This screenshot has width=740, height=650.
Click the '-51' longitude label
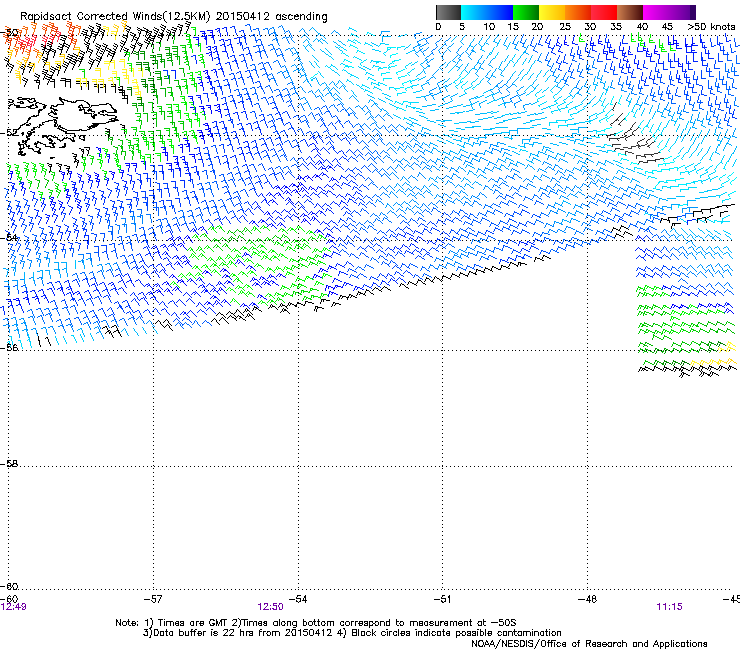pyautogui.click(x=442, y=599)
